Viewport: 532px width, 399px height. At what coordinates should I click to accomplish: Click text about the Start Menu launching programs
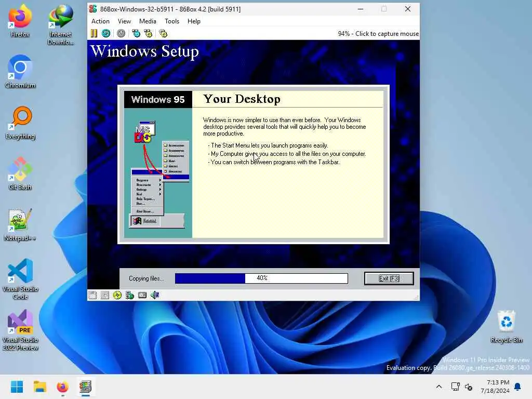268,145
